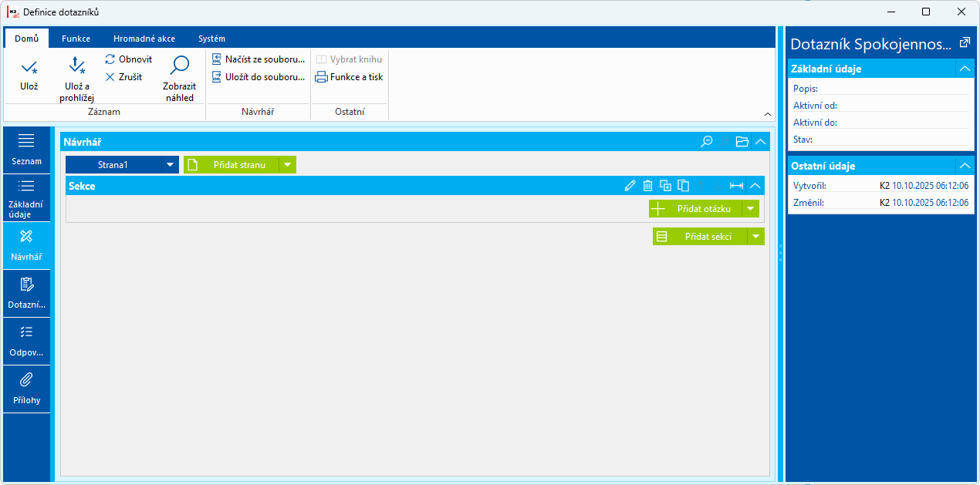Click the Přidat otázku button
Viewport: 980px width, 485px height.
[695, 209]
